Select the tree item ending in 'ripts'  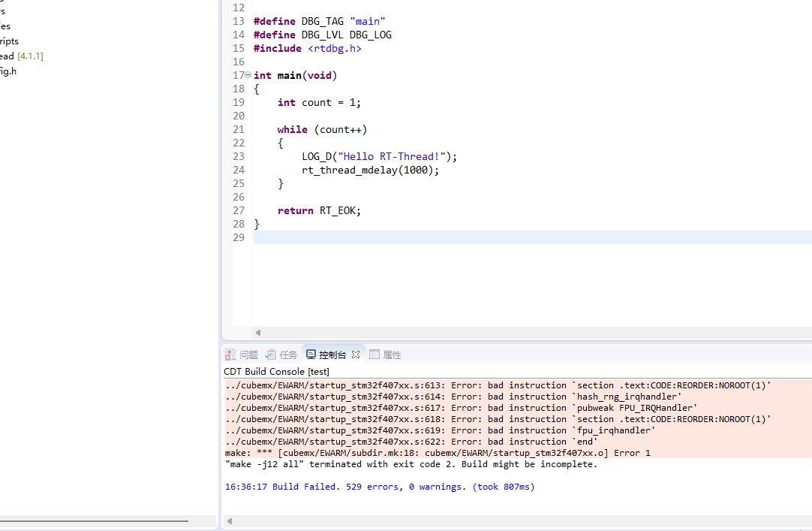[9, 41]
